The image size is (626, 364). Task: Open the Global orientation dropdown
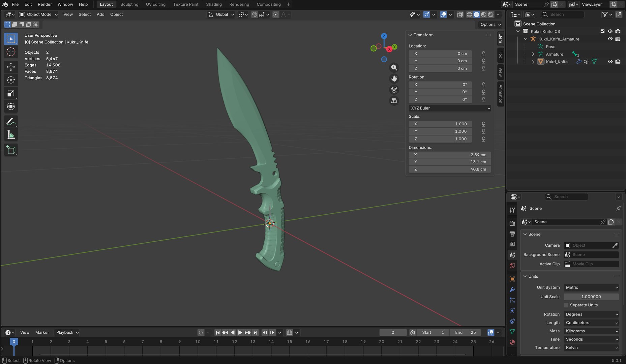[221, 14]
